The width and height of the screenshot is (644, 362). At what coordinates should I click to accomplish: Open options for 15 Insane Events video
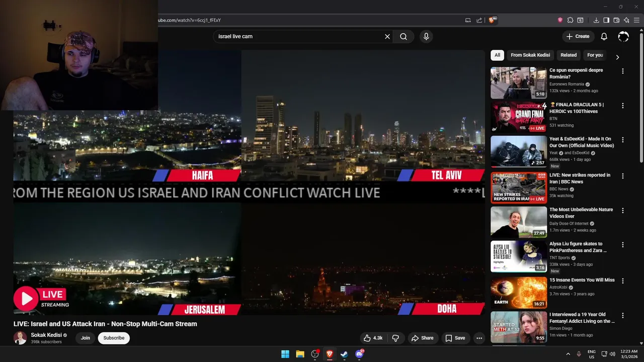(623, 281)
